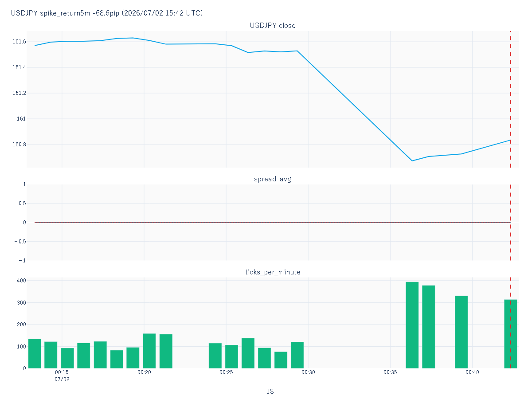
Task: Click the tick bar at 00:37
Action: pos(428,327)
